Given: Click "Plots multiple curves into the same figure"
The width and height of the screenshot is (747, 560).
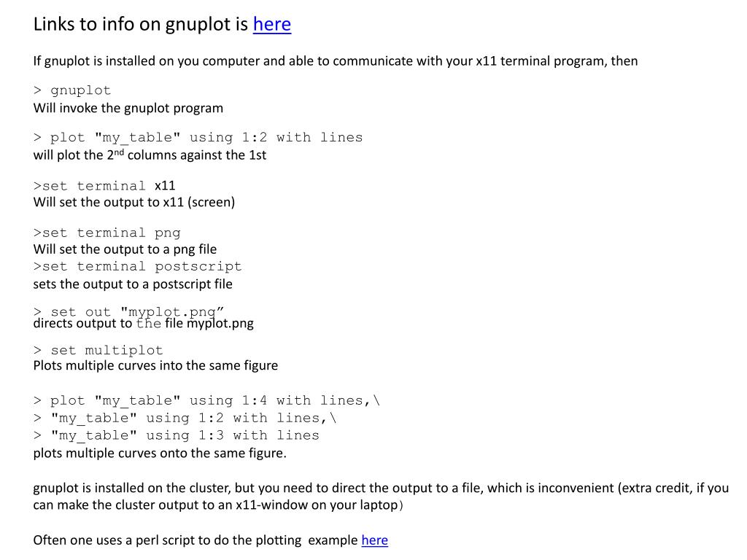Looking at the screenshot, I should 156,366.
